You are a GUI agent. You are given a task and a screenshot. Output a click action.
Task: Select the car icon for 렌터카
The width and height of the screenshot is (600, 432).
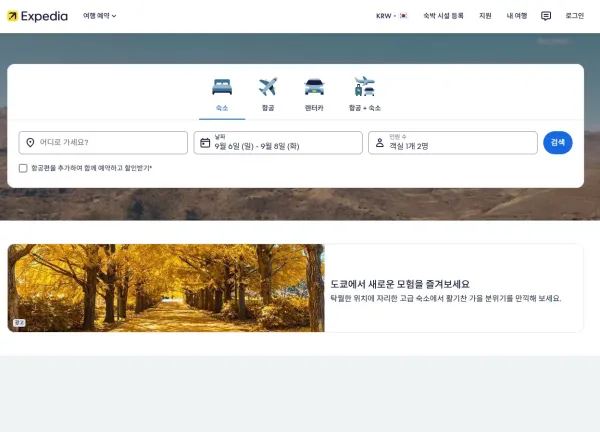click(x=314, y=87)
